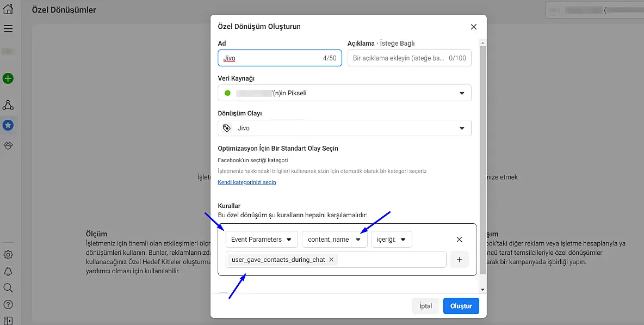Add another rule value with plus button
This screenshot has height=325, width=644.
click(459, 260)
